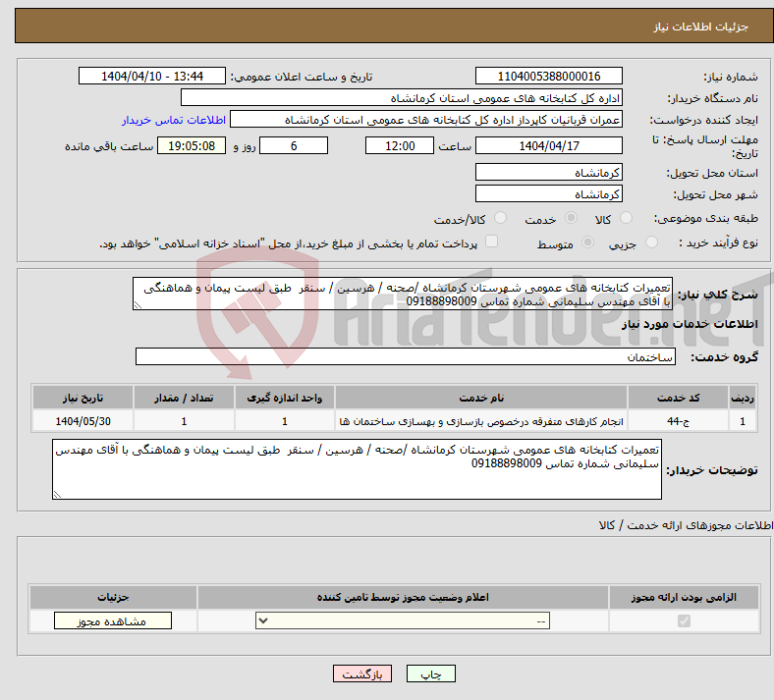Click the چاپ print button
This screenshot has width=774, height=700.
[x=431, y=673]
